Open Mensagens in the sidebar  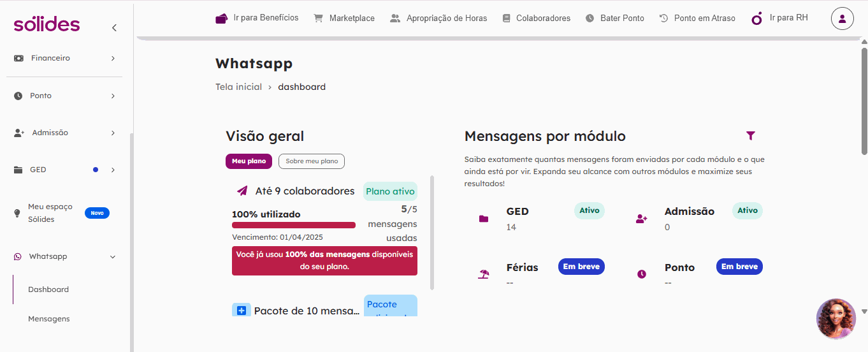(49, 319)
